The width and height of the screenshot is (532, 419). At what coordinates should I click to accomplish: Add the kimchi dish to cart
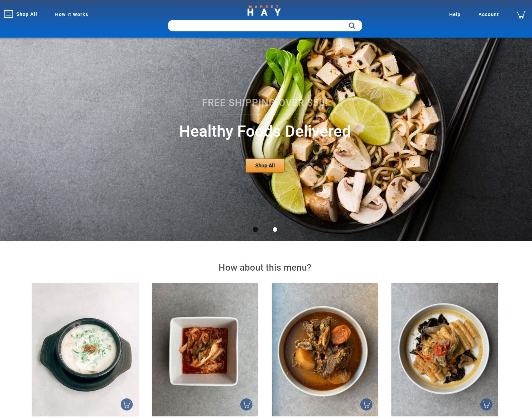[246, 404]
